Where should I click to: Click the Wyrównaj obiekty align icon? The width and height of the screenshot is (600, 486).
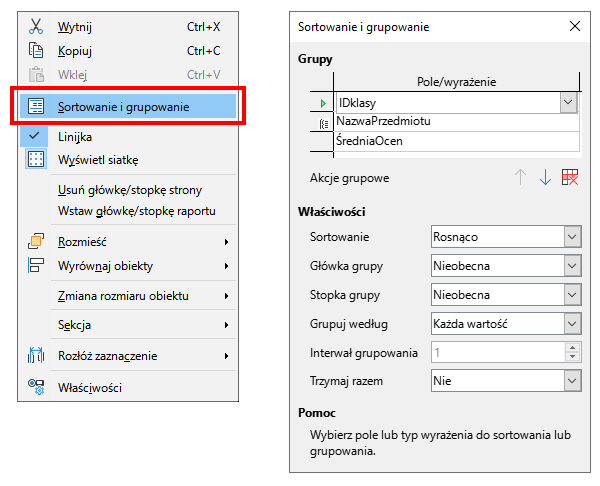(x=36, y=266)
